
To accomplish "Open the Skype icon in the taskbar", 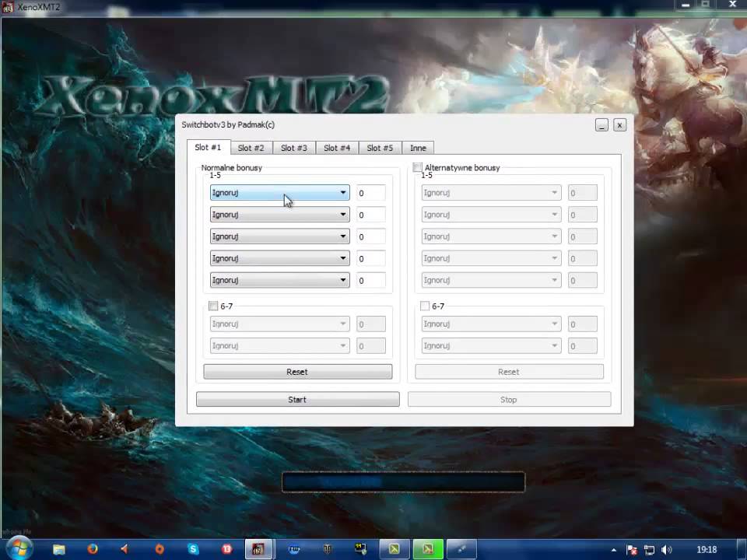I will click(193, 549).
